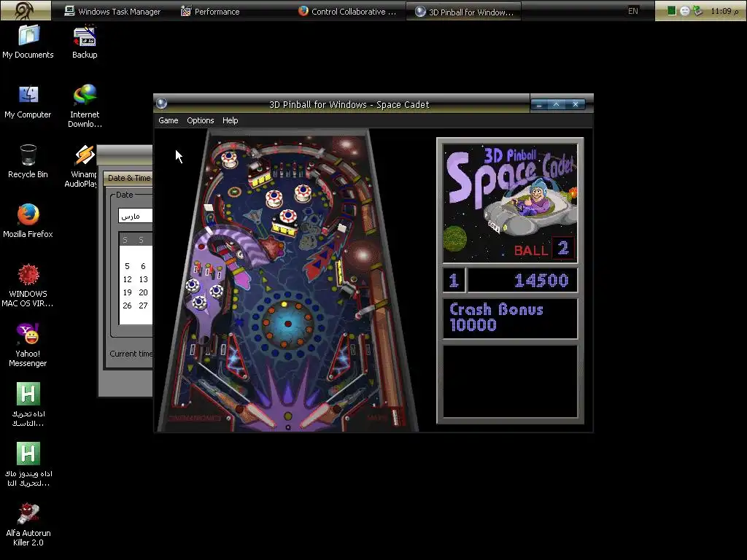This screenshot has height=560, width=747.
Task: Switch to Control Collaborative Firefox taskbar button
Action: 347,12
